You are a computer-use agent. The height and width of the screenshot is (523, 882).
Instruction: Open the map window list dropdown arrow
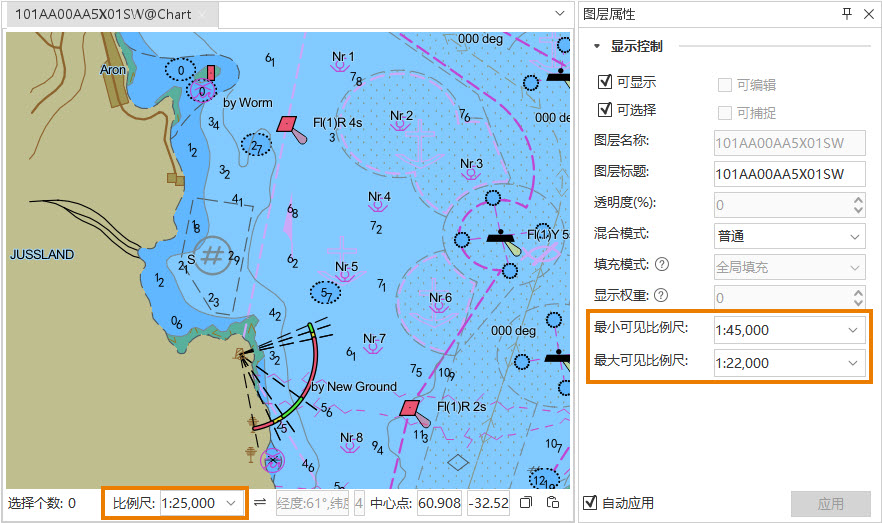coord(560,14)
